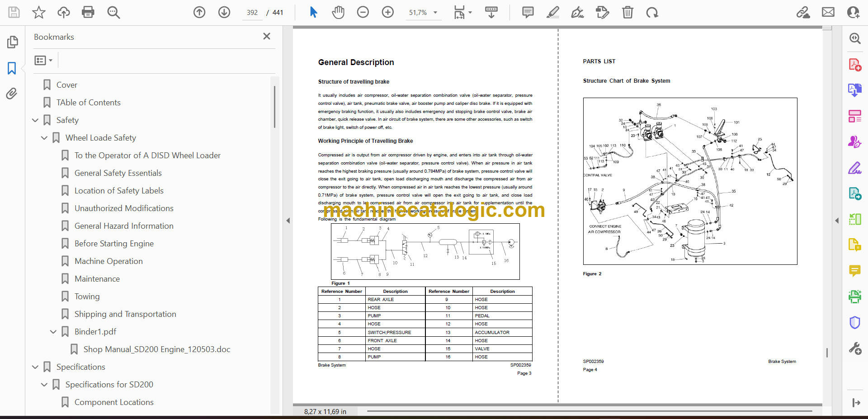This screenshot has width=868, height=419.
Task: Open the Find text magnifier tool
Action: click(113, 12)
